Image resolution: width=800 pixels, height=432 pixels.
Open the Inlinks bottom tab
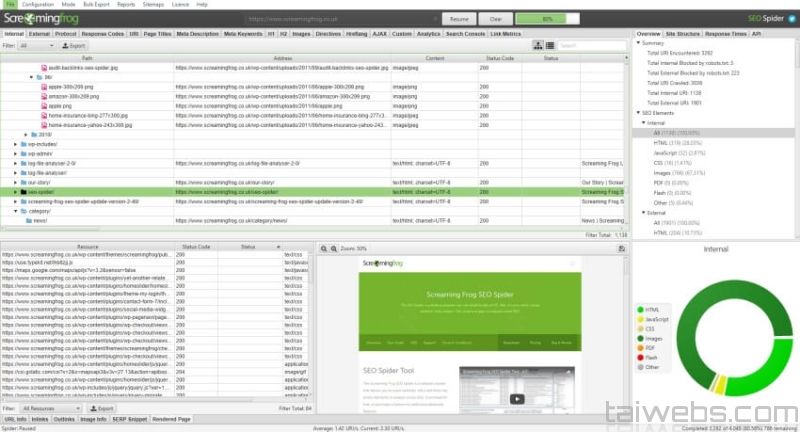point(40,419)
